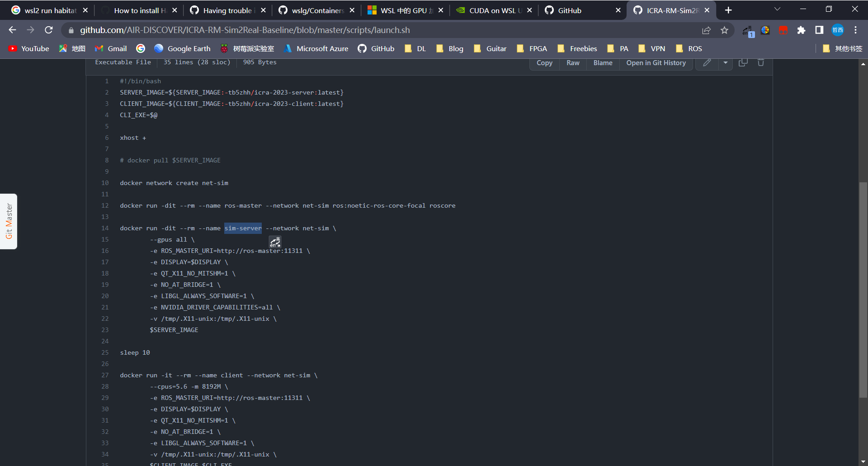Open the browser tab search chevron

[x=778, y=9]
